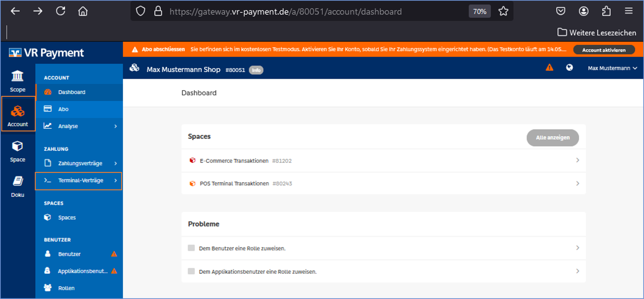Expand POS Terminal Transaktionen row chevron
Image resolution: width=644 pixels, height=299 pixels.
click(x=577, y=184)
